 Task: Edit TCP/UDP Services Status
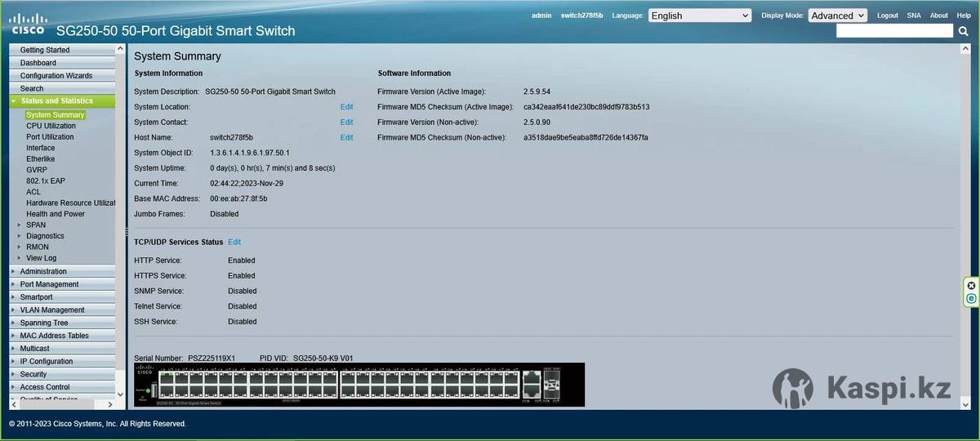[234, 242]
